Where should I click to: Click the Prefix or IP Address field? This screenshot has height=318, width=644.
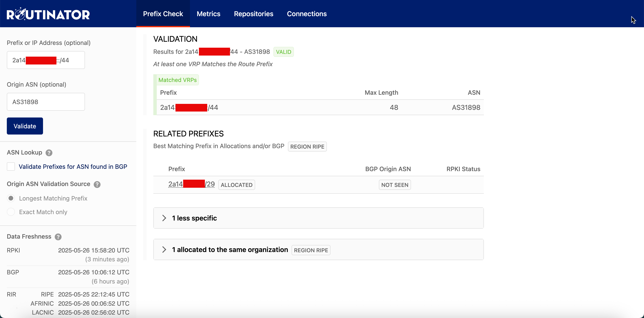point(46,60)
